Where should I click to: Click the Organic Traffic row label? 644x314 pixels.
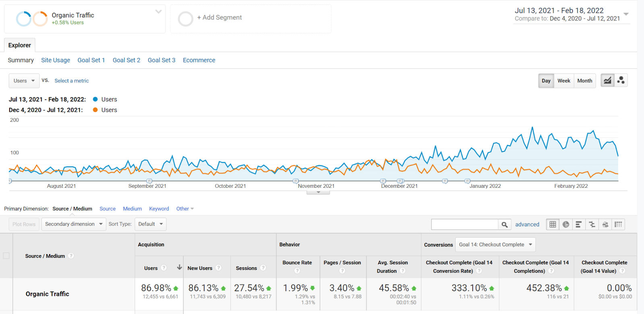47,294
